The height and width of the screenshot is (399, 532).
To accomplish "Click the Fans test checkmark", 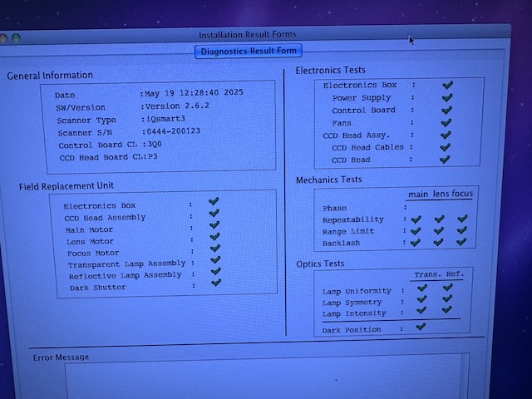I will 446,122.
